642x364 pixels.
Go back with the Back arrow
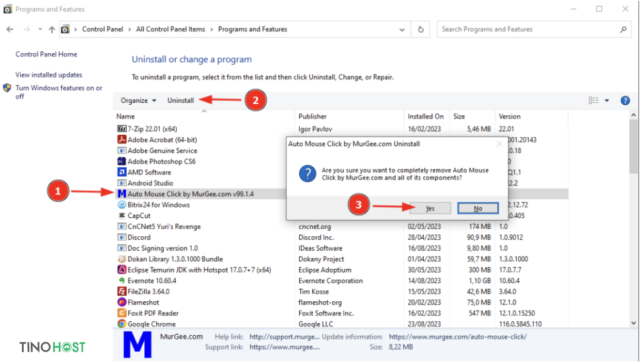pyautogui.click(x=10, y=29)
